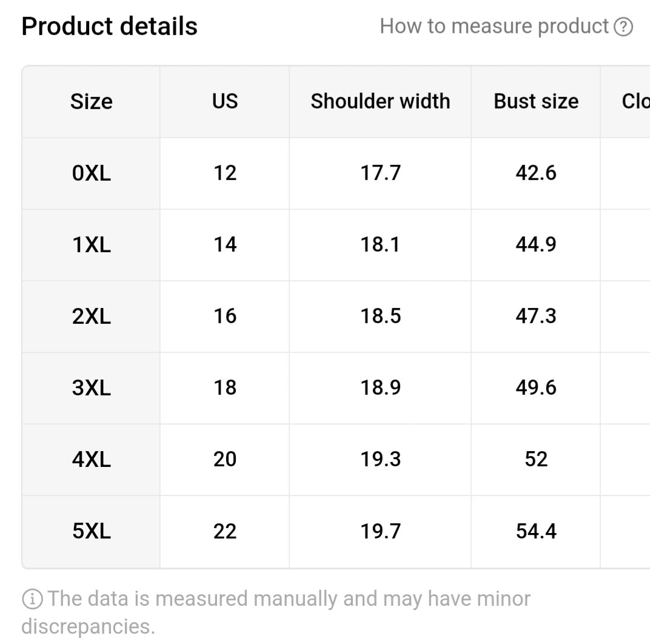Select the 3XL size row label
This screenshot has width=650, height=644.
[x=91, y=388]
